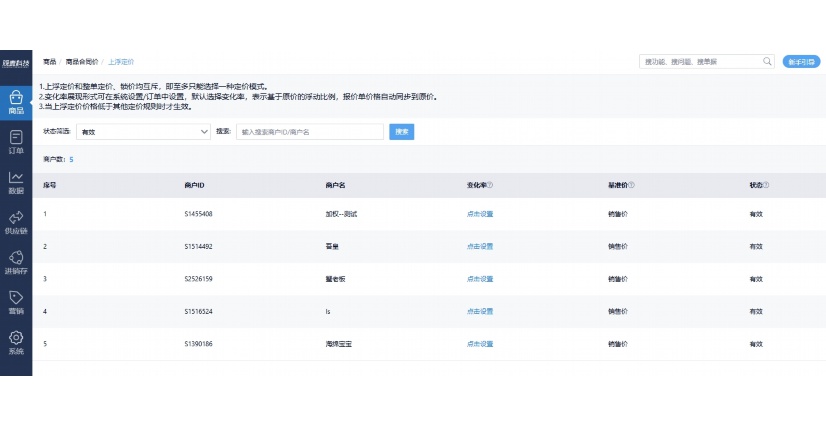This screenshot has height=426, width=826.
Task: Expand the 状态筛选 status filter dropdown
Action: pyautogui.click(x=142, y=131)
